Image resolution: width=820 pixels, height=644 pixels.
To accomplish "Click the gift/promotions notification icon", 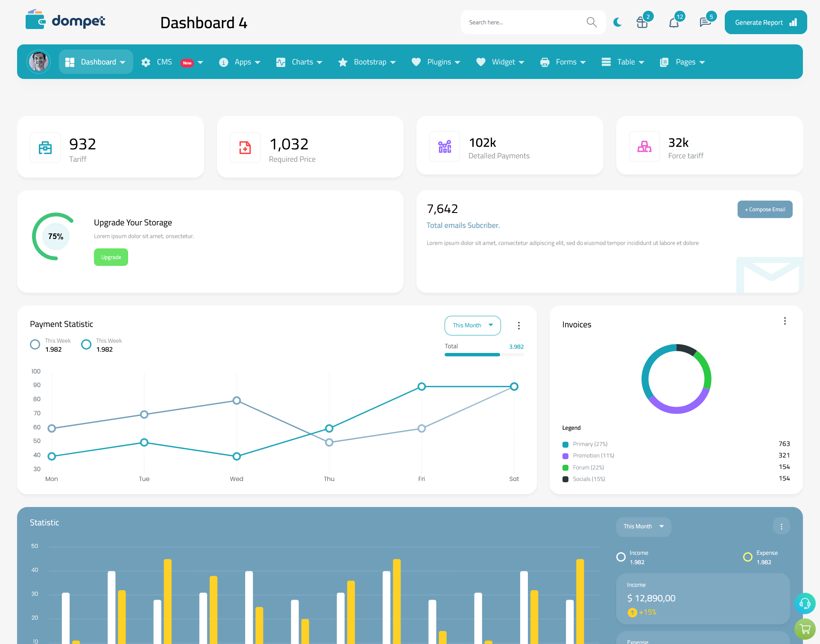I will click(x=642, y=23).
